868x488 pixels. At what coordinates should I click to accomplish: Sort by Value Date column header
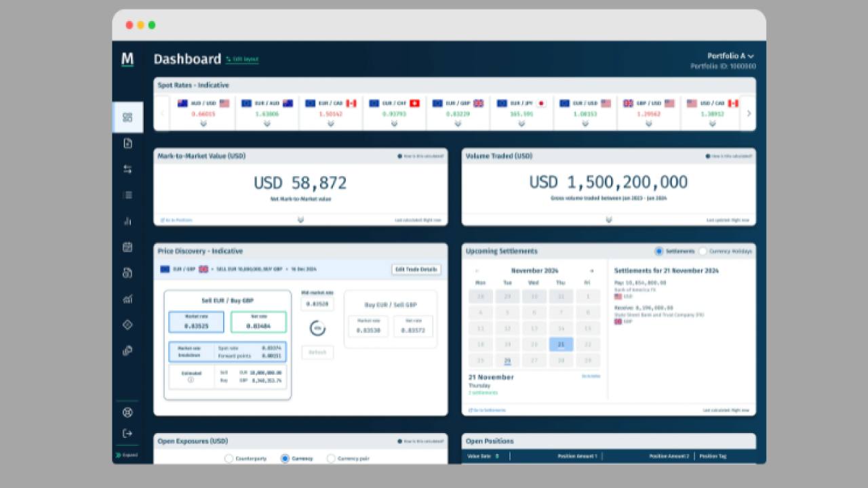click(483, 456)
